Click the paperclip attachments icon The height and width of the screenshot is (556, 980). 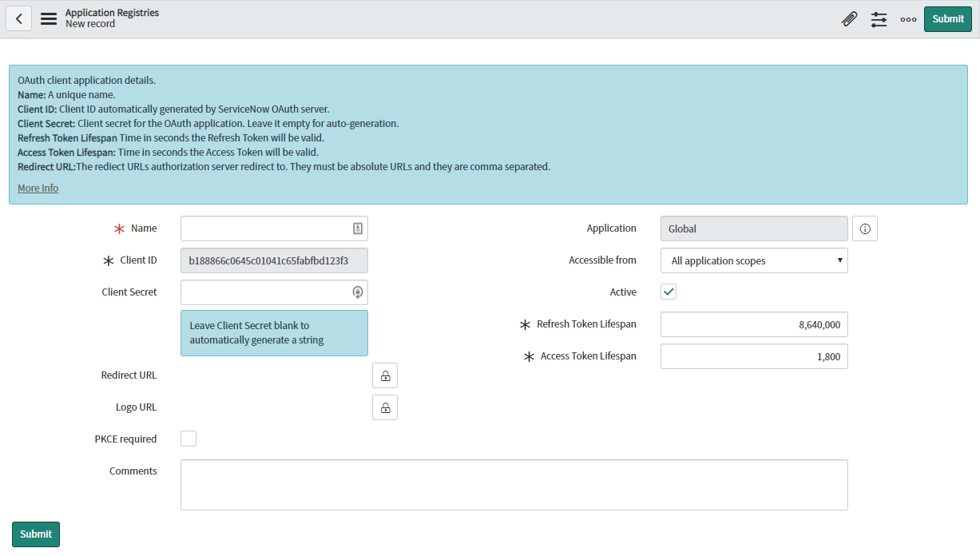(x=849, y=19)
